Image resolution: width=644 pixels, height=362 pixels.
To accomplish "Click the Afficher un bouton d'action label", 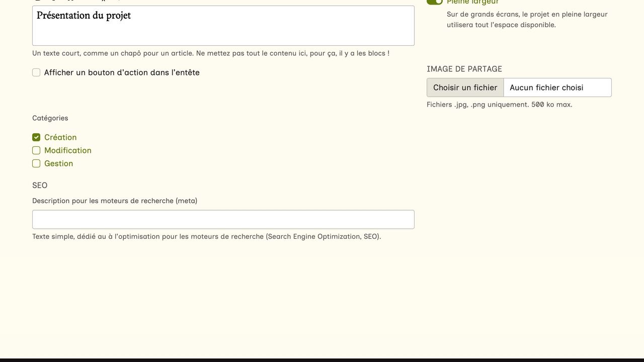I will click(x=122, y=72).
